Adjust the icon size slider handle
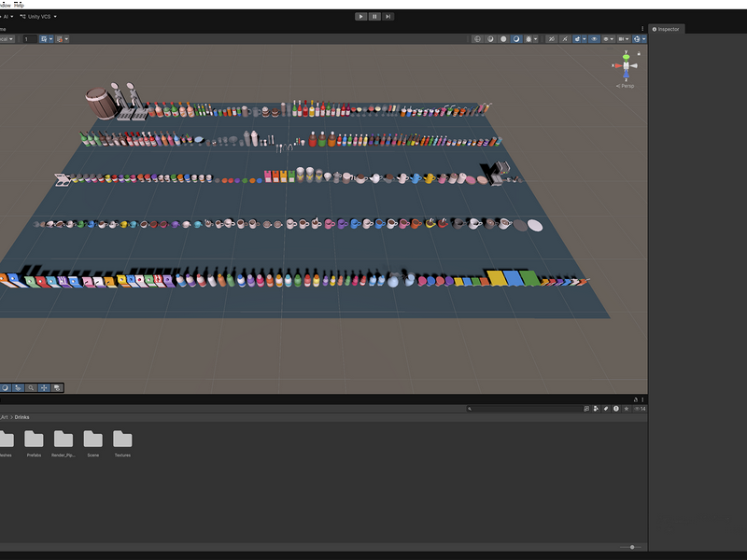The image size is (747, 560). coord(632,547)
